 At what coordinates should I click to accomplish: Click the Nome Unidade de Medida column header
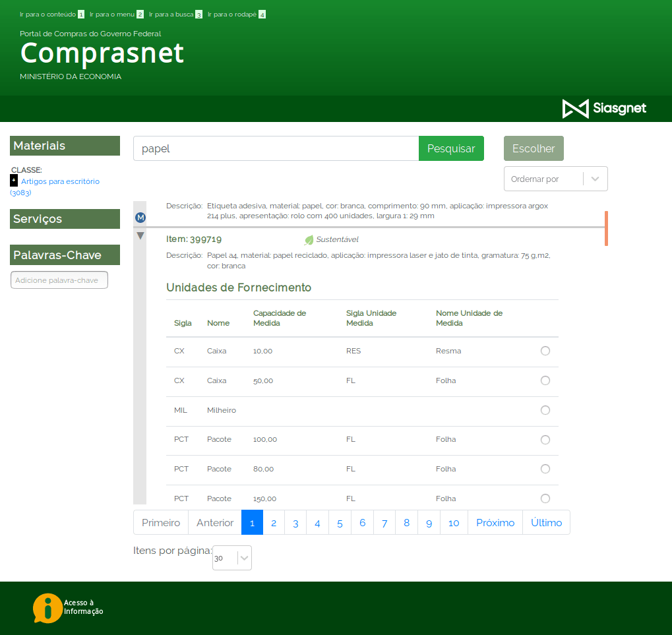(x=470, y=318)
